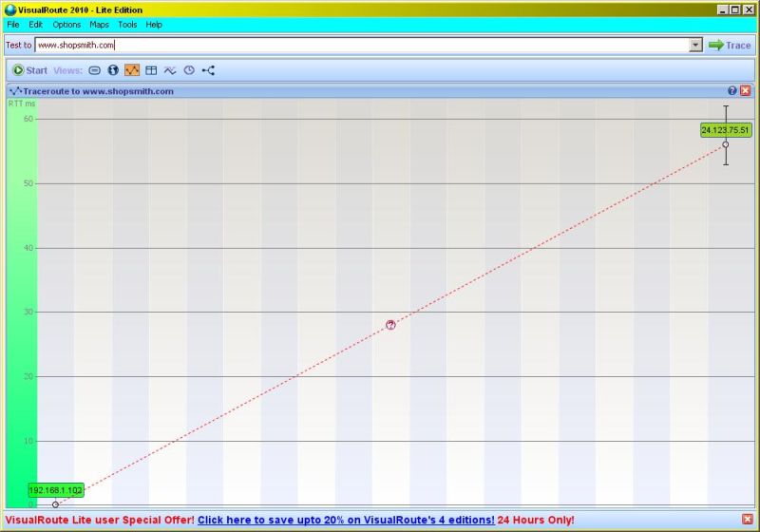760x532 pixels.
Task: Click the Traceroute panel help icon
Action: point(732,90)
